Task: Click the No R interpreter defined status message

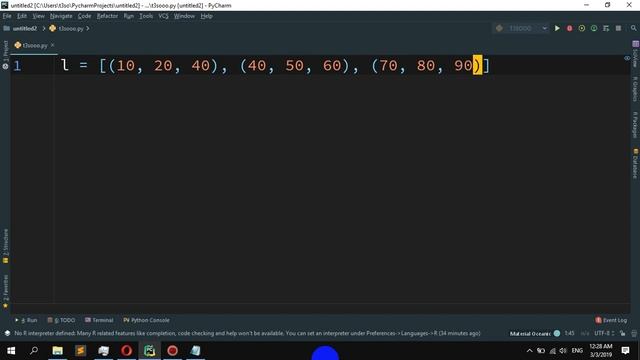Action: point(247,333)
